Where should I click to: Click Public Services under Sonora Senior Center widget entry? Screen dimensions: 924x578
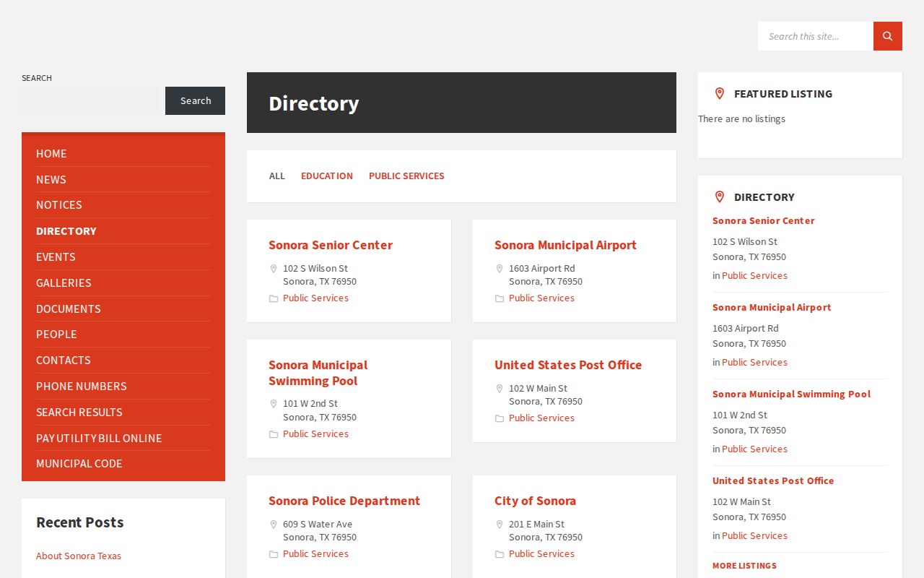tap(754, 275)
